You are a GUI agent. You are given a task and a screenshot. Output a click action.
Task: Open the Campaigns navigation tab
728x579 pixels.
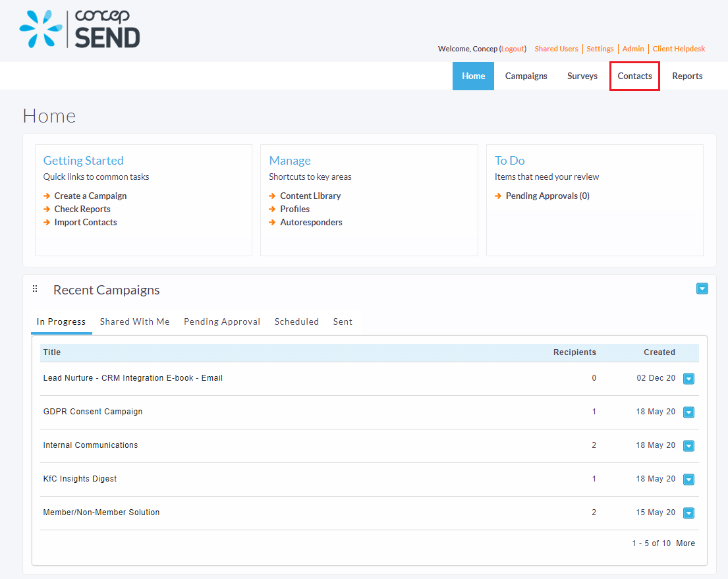pyautogui.click(x=526, y=76)
